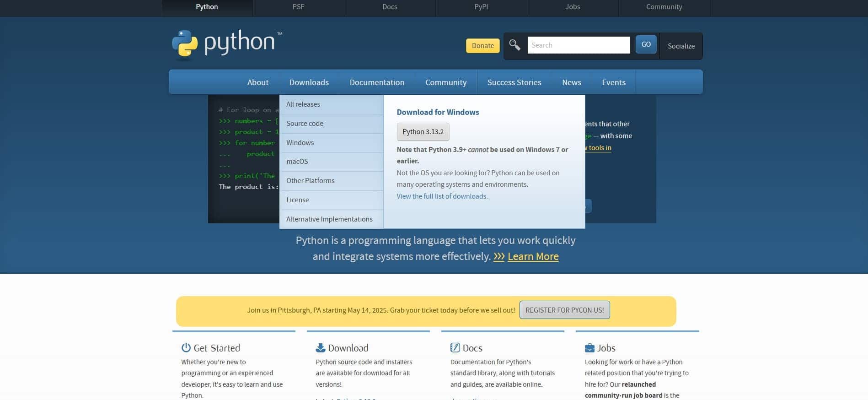The image size is (868, 400).
Task: Expand the Documentation navigation menu
Action: [377, 82]
